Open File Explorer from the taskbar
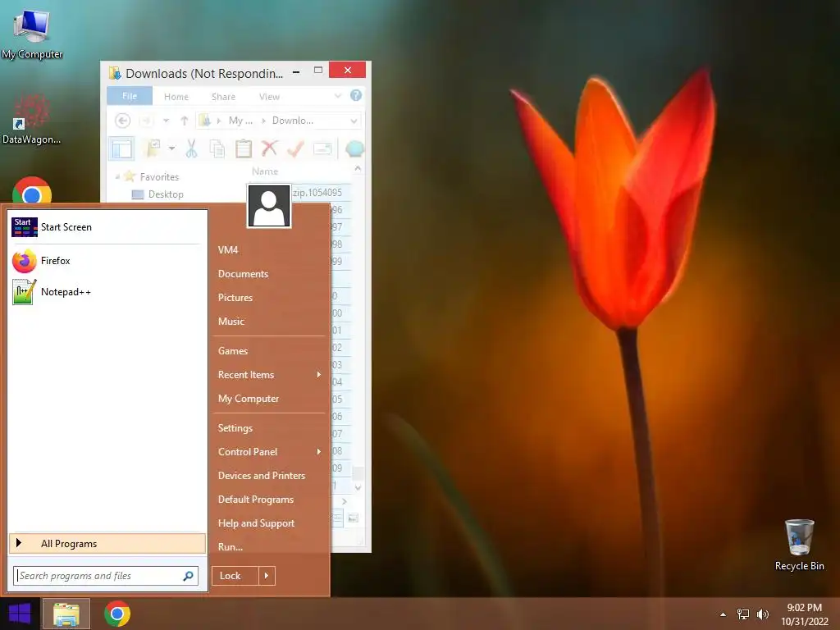The height and width of the screenshot is (630, 840). pyautogui.click(x=66, y=614)
